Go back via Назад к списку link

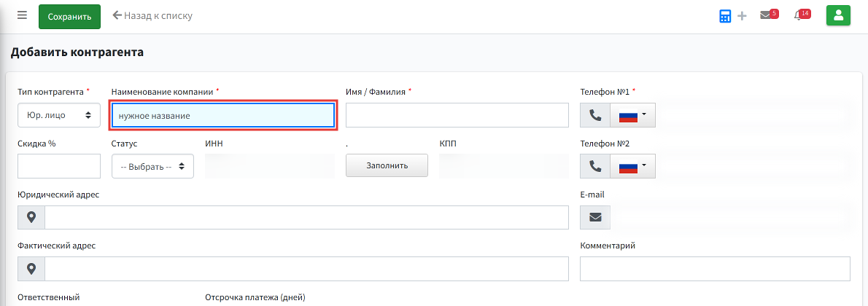coord(152,15)
